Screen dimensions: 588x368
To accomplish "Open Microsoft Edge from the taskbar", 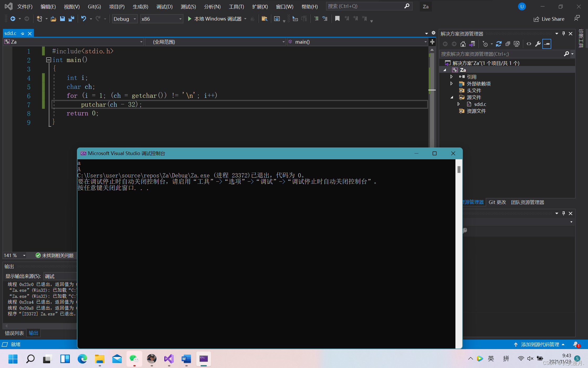I will click(x=82, y=359).
